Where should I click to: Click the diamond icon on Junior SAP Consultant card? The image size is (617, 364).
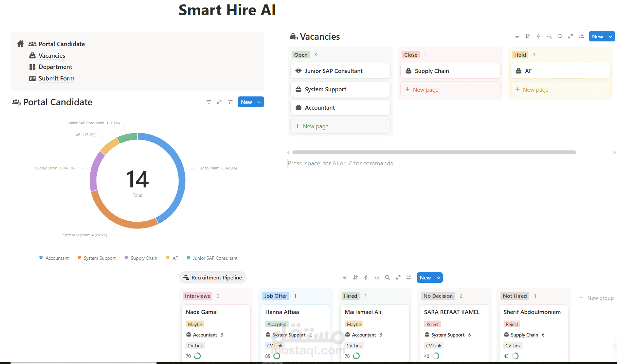(298, 71)
